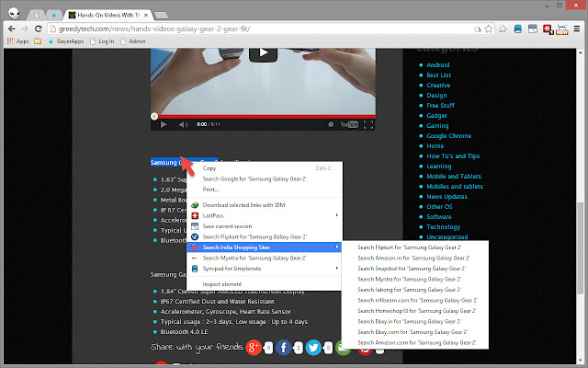Click the IDM icon in the context menu
Viewport: 588px width, 368px height.
[195, 205]
